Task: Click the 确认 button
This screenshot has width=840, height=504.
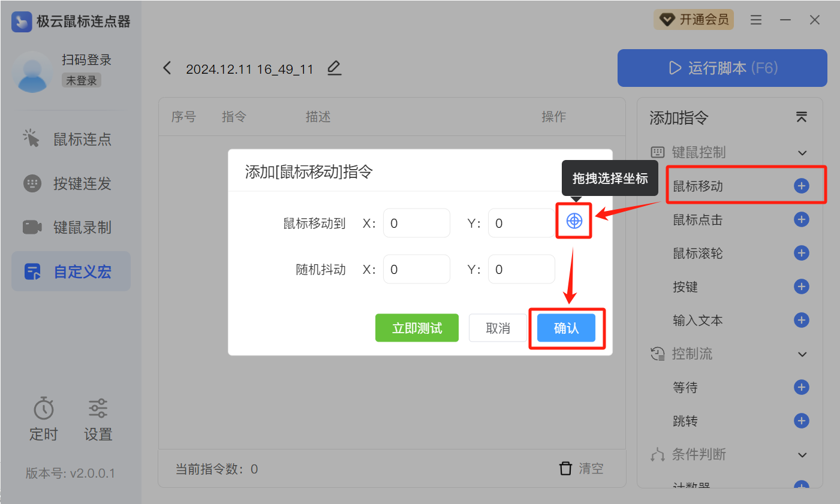Action: (566, 328)
